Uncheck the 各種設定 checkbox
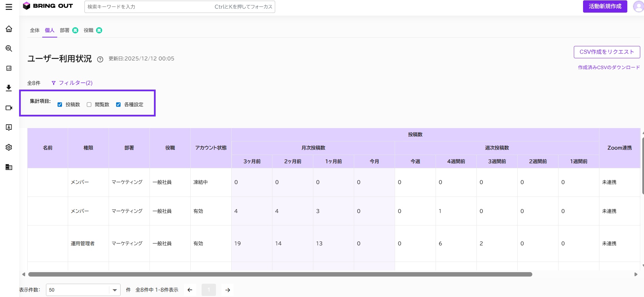This screenshot has width=644, height=297. click(119, 105)
